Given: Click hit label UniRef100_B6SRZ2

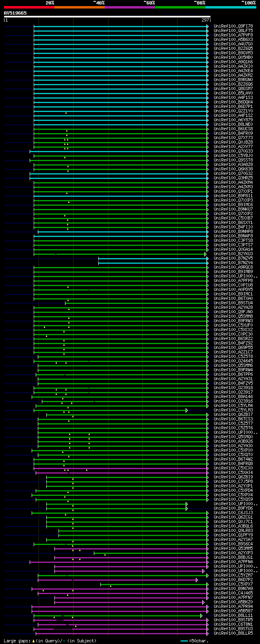Looking at the screenshot, I should (233, 338).
